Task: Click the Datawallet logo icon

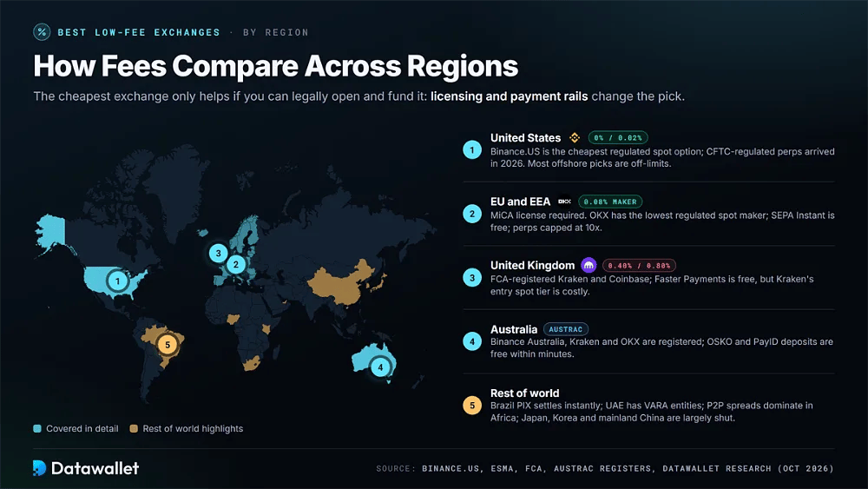Action: (39, 468)
